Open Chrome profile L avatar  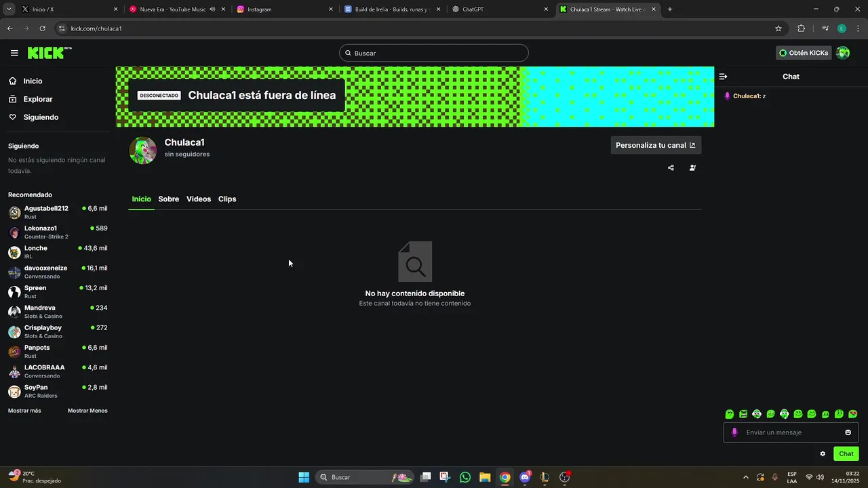click(x=842, y=28)
